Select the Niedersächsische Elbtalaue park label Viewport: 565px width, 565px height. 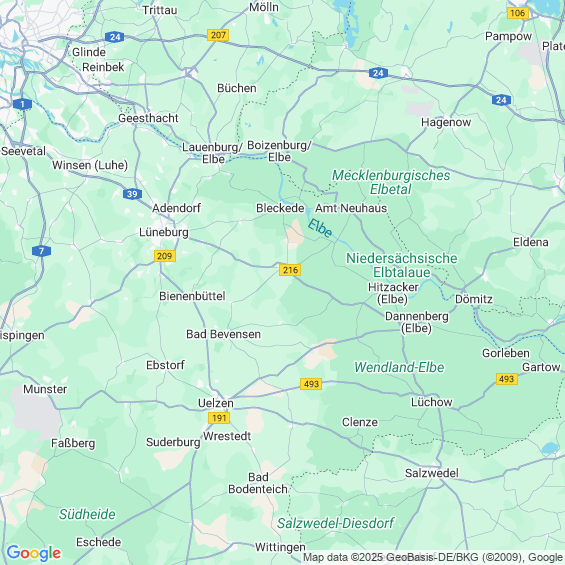[402, 265]
